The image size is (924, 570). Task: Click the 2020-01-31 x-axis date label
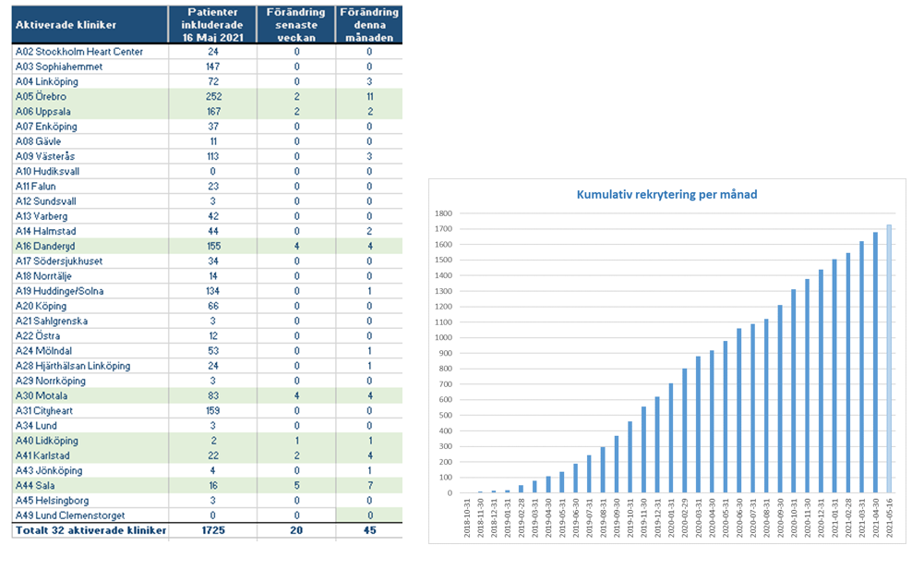672,518
